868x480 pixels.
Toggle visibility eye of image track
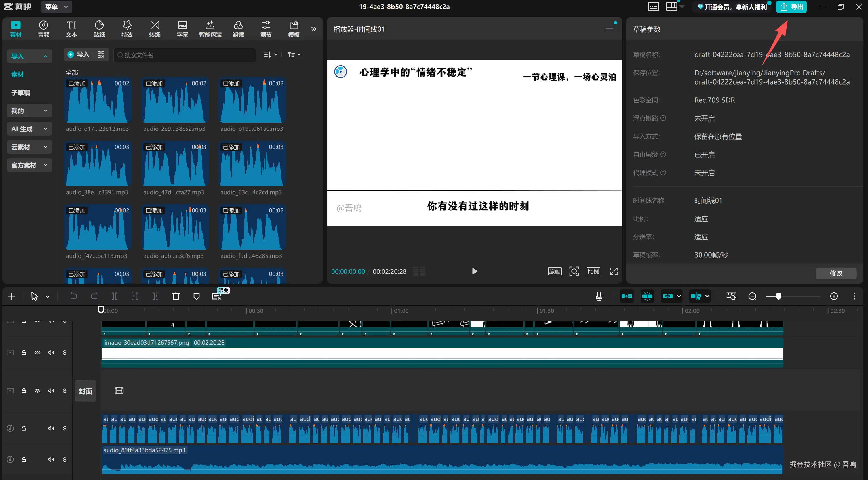[x=37, y=353]
